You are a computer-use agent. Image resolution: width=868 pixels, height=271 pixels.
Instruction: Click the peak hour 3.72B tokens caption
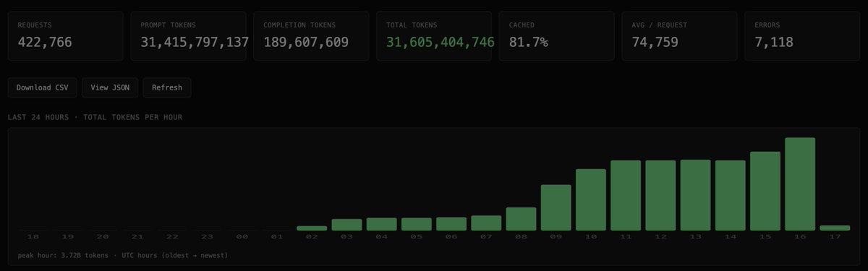tap(122, 255)
